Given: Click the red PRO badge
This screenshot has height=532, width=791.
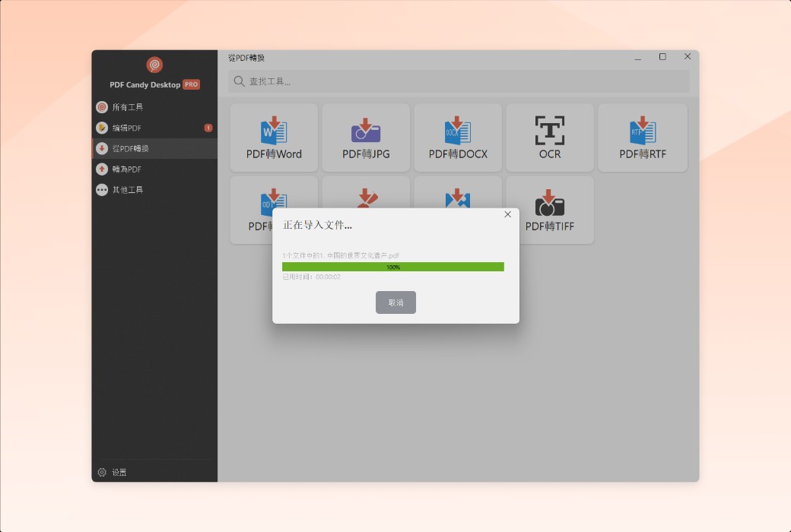Looking at the screenshot, I should point(192,85).
